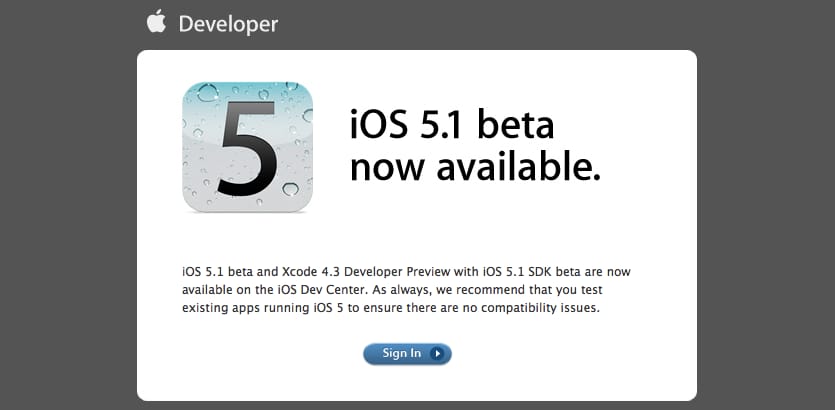Click the iOS 5 icon image

[248, 147]
